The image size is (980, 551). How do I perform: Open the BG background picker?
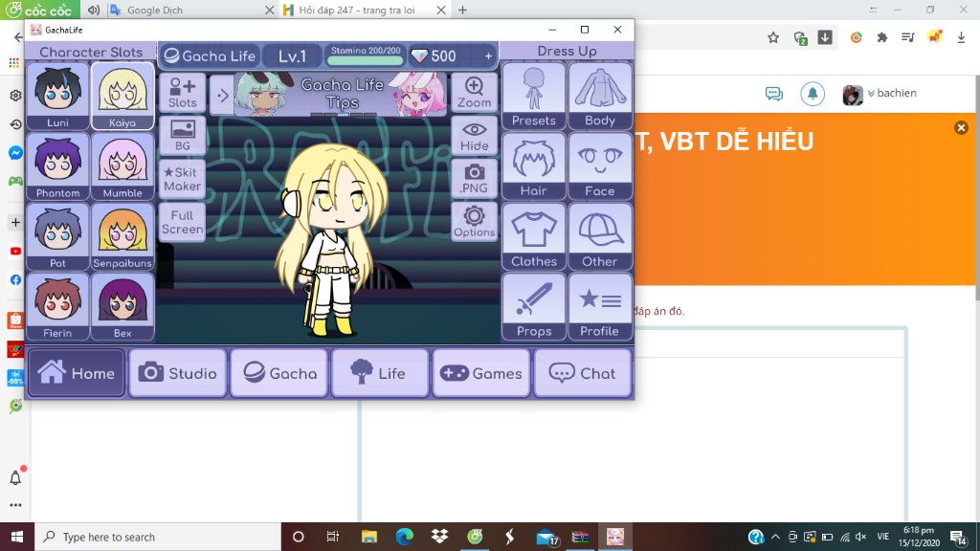tap(182, 135)
